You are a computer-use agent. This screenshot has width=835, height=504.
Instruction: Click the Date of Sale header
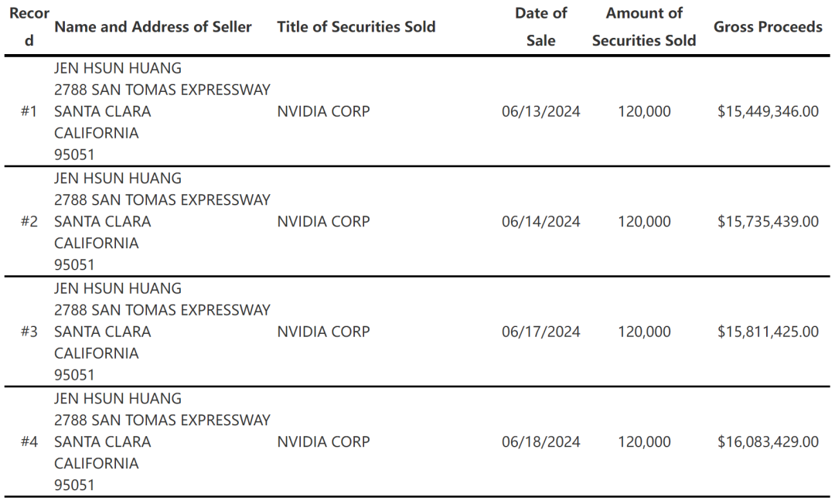tap(540, 27)
